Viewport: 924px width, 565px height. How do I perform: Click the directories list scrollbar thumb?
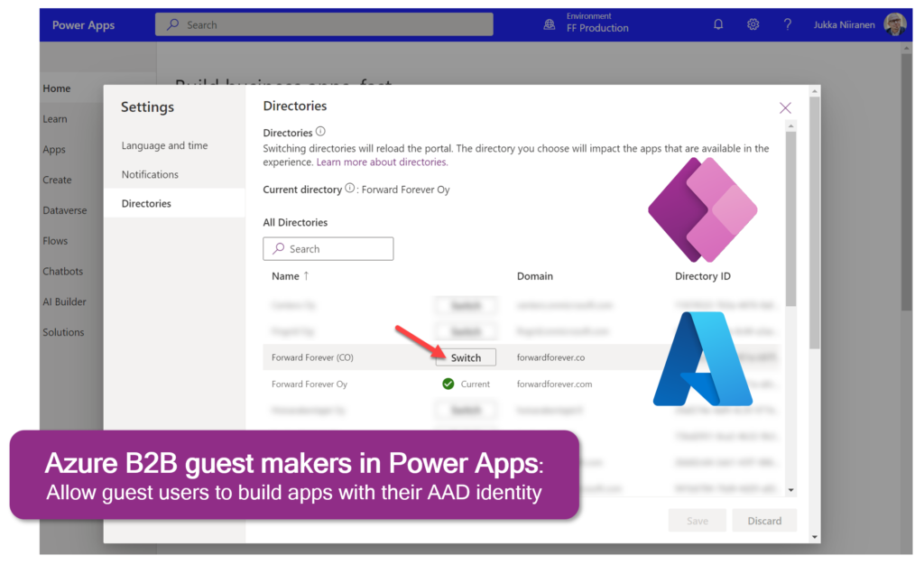pos(790,218)
